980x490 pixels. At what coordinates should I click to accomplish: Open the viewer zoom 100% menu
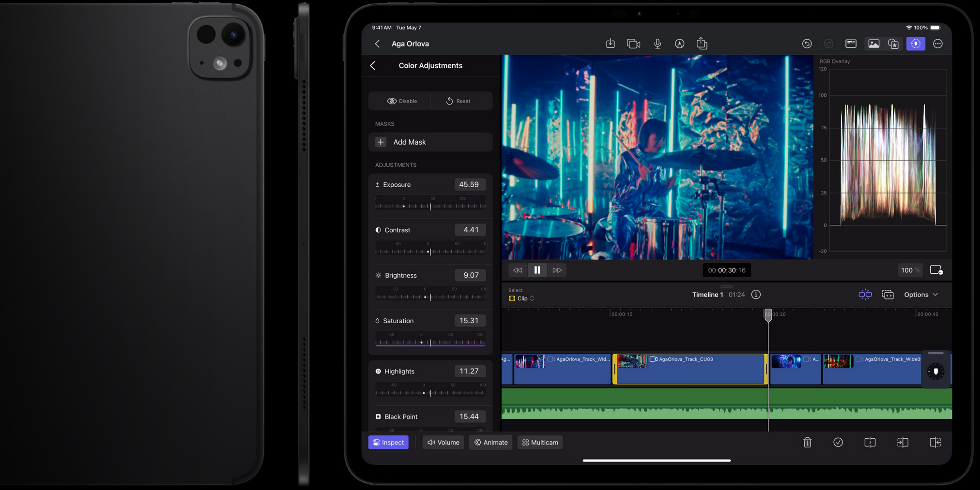(x=910, y=270)
